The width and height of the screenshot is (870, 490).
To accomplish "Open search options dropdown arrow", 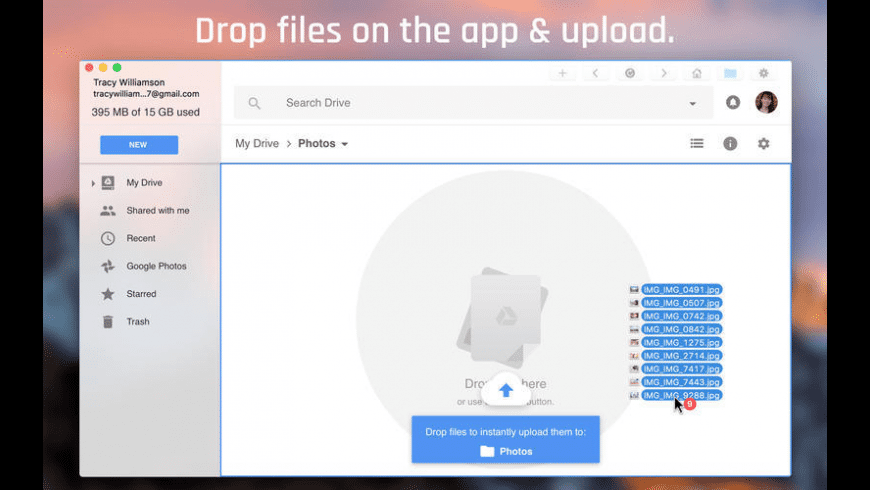I will pos(692,104).
